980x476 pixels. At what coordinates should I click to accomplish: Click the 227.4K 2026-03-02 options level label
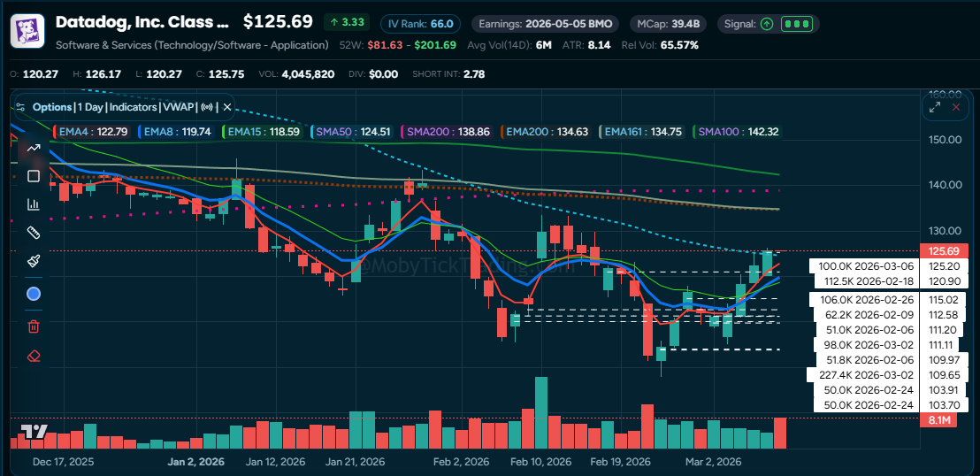[x=861, y=374]
